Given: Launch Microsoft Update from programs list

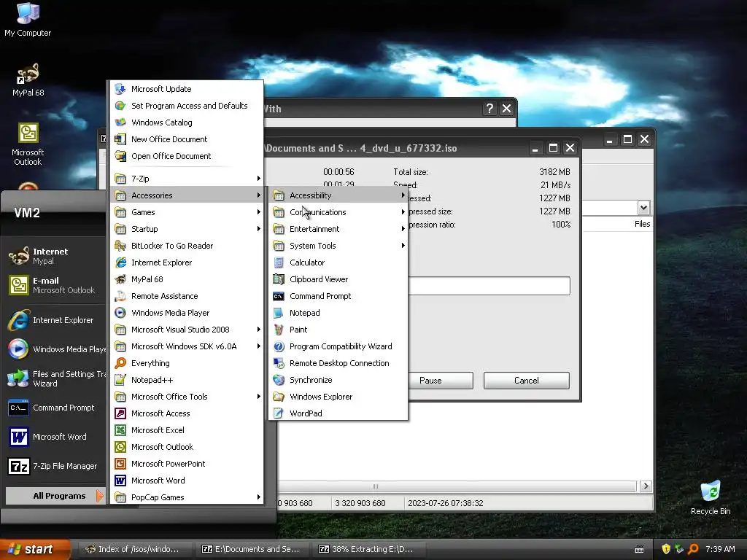Looking at the screenshot, I should (187, 89).
